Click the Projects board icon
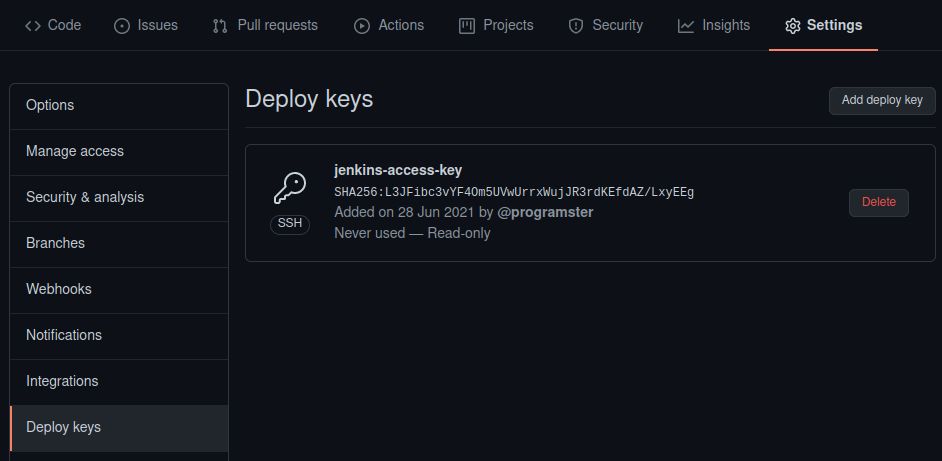This screenshot has width=942, height=461. click(x=466, y=26)
